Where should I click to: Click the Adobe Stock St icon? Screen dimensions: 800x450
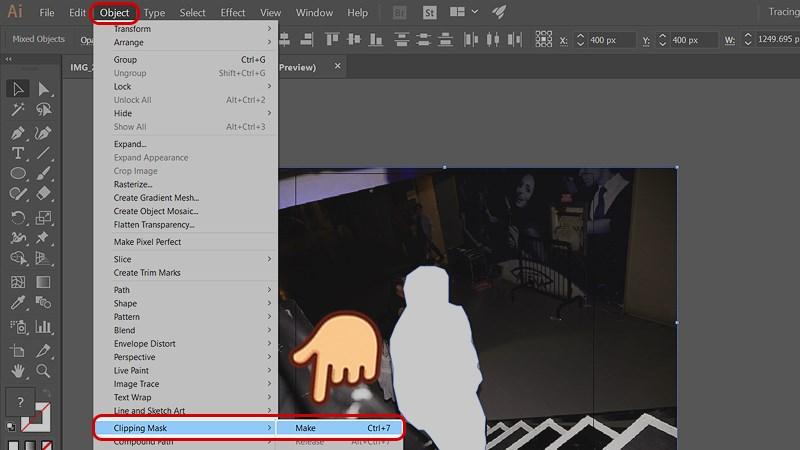point(430,12)
